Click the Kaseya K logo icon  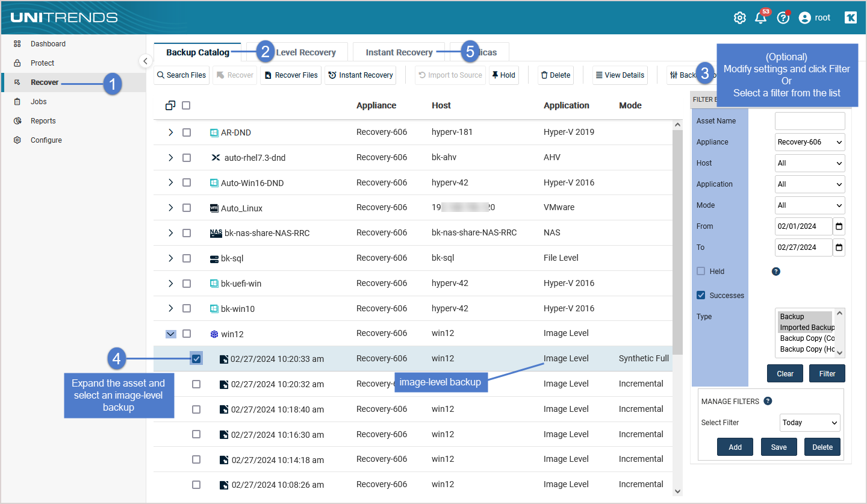[851, 18]
